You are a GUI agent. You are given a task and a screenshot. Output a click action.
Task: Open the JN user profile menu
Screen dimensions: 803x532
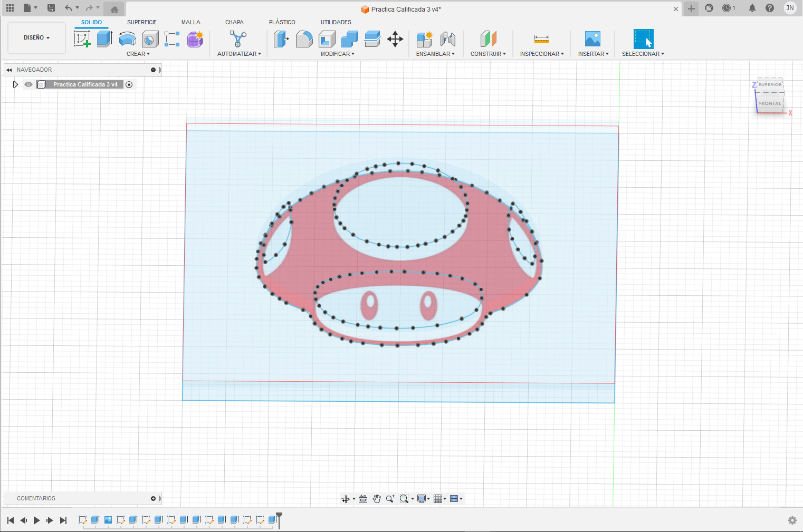(790, 8)
